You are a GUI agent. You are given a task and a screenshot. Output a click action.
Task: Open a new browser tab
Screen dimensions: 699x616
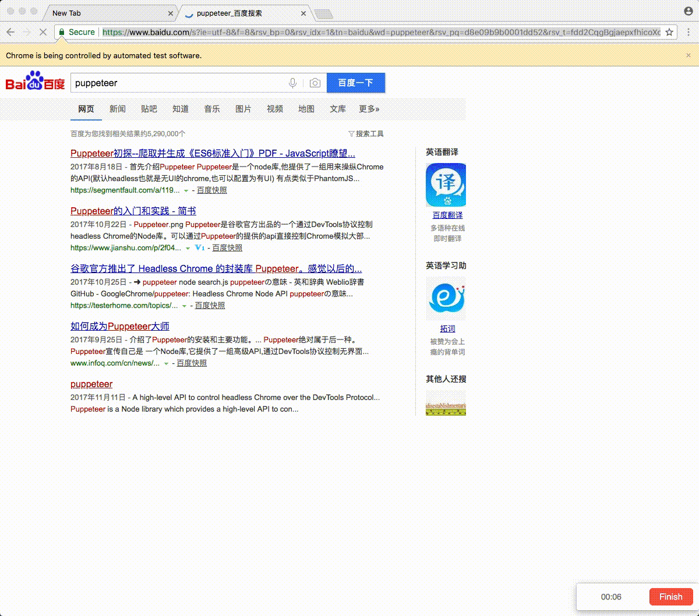[323, 14]
